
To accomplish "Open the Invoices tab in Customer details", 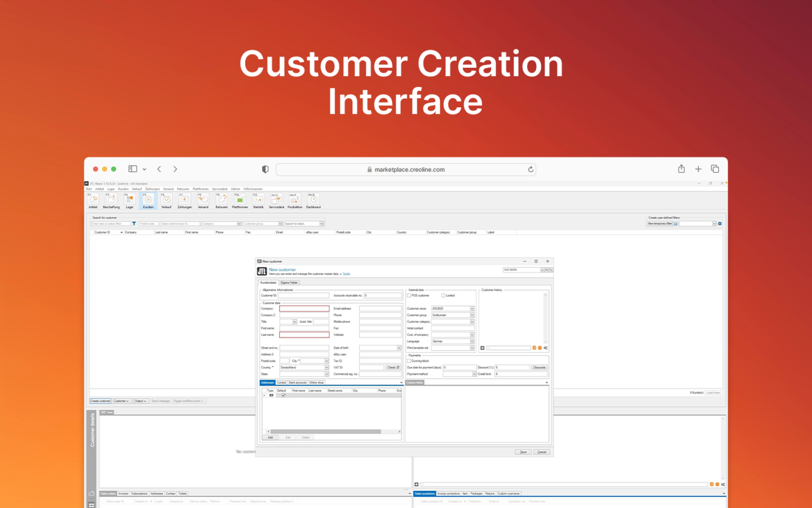I will (123, 494).
